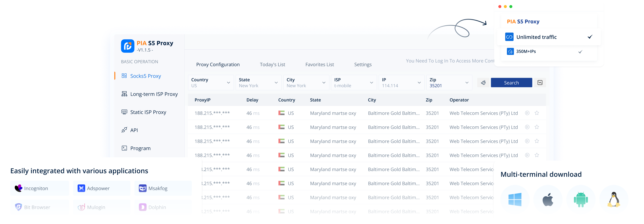Open Static ISP Proxy section
644x224 pixels.
148,112
